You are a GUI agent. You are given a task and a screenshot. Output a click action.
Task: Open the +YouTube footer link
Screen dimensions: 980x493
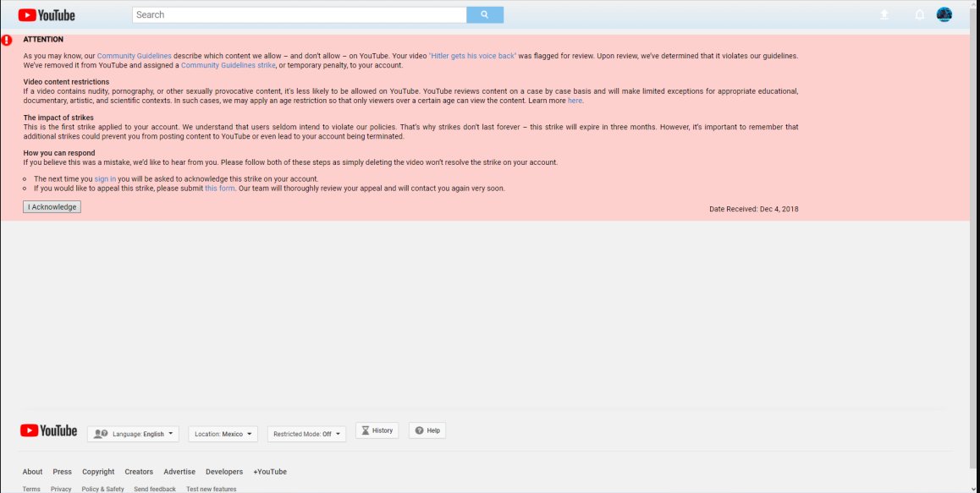pyautogui.click(x=270, y=472)
